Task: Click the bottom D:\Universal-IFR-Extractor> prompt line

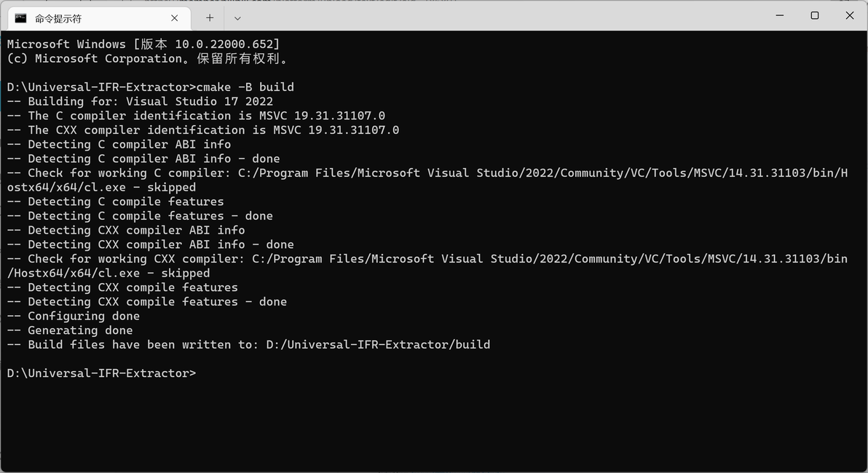Action: pos(101,373)
